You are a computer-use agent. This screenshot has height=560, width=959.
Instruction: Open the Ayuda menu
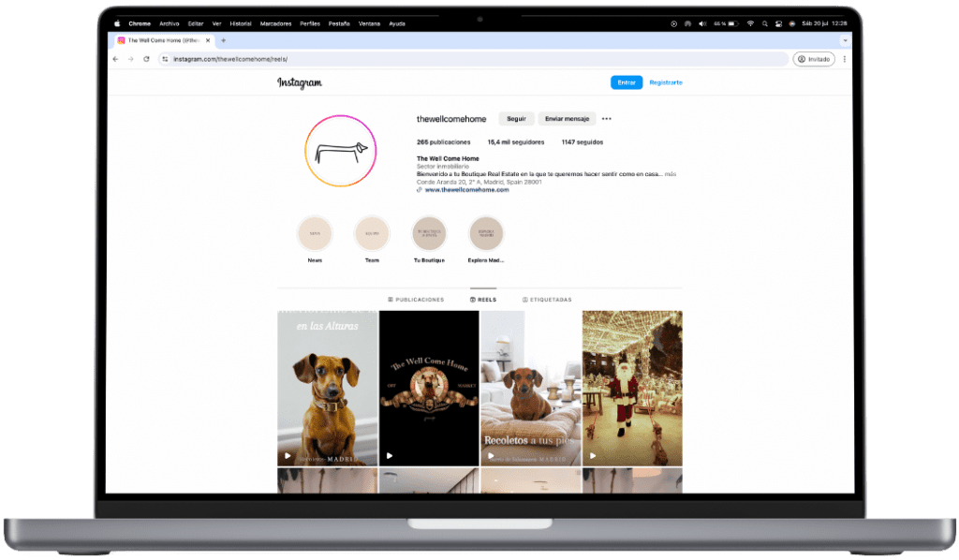click(x=397, y=23)
